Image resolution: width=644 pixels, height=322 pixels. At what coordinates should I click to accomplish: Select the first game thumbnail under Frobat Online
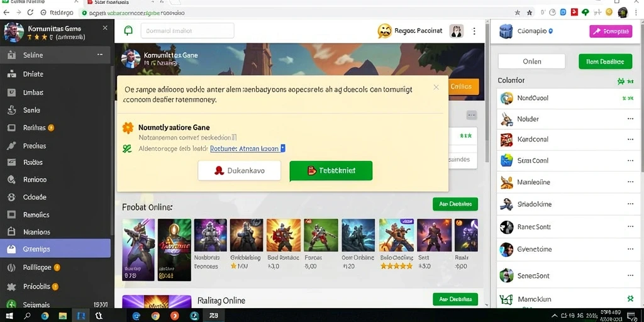pyautogui.click(x=138, y=250)
